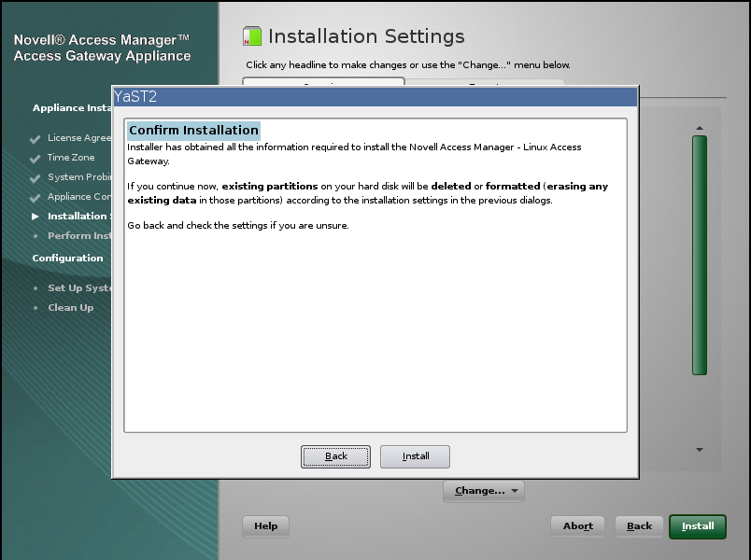The width and height of the screenshot is (751, 560).
Task: Click the Confirm Installation heading
Action: [x=194, y=130]
